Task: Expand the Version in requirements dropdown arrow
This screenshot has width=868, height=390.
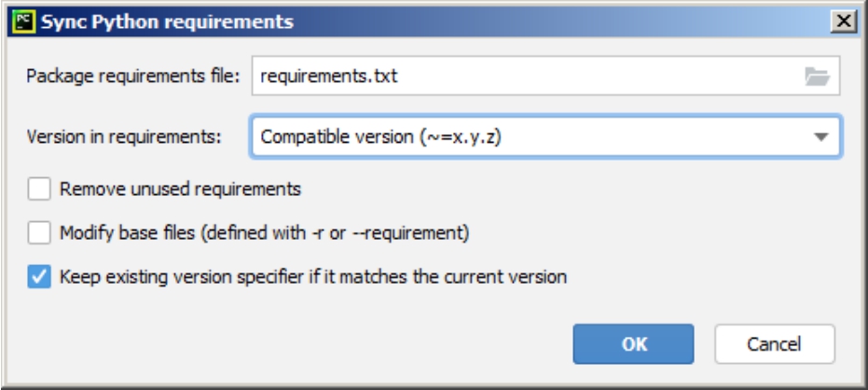Action: (x=820, y=137)
